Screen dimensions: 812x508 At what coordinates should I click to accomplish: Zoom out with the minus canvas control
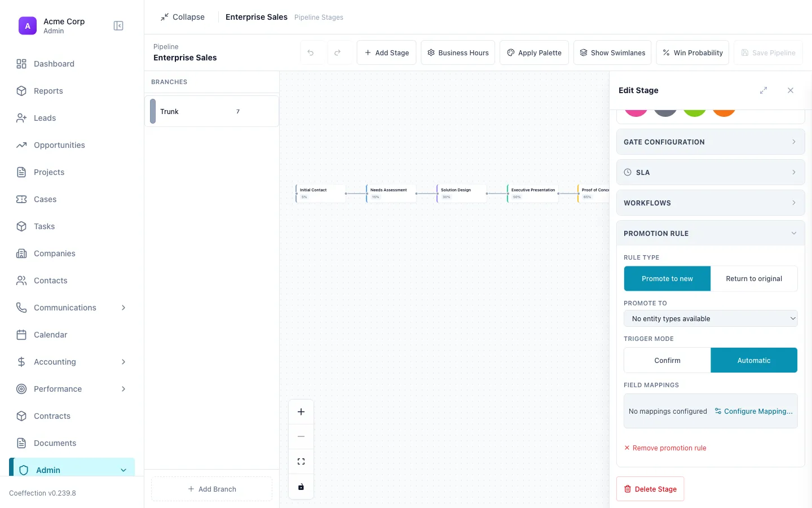tap(301, 436)
